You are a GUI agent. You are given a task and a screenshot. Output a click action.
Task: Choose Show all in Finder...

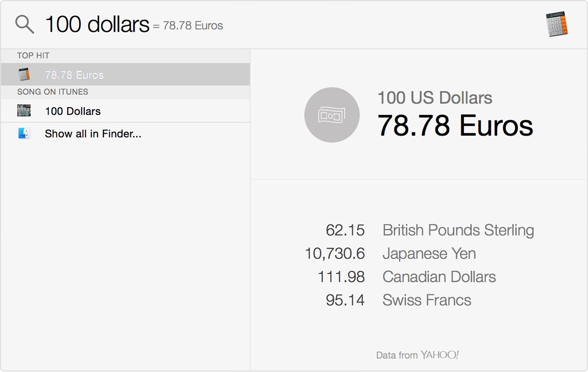point(125,134)
